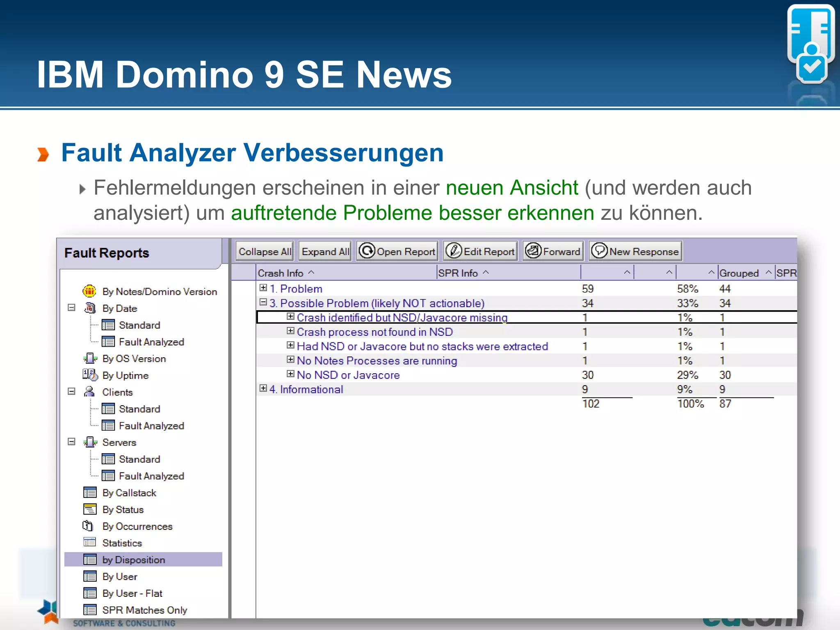Open the Statistics view
This screenshot has width=840, height=630.
(122, 543)
